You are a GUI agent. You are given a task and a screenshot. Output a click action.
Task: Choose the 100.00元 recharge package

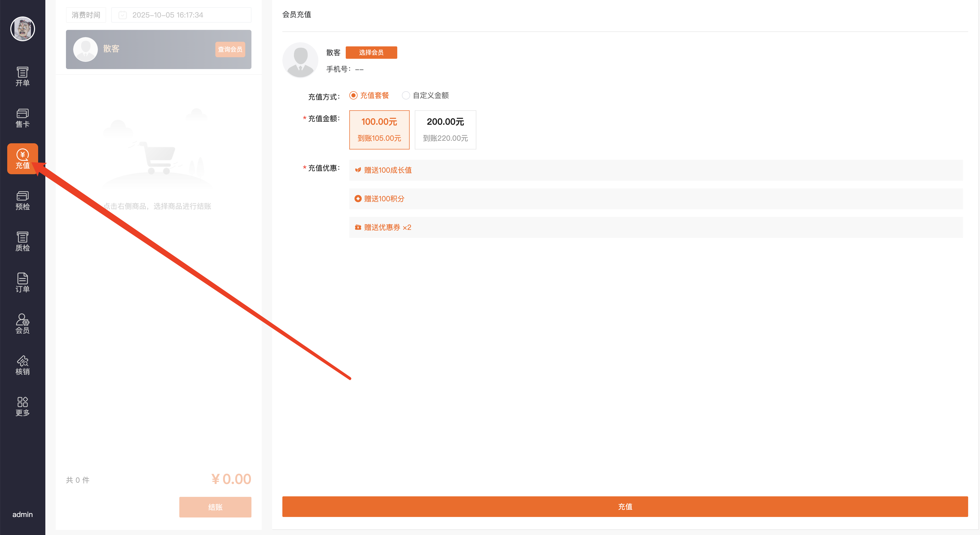click(379, 130)
